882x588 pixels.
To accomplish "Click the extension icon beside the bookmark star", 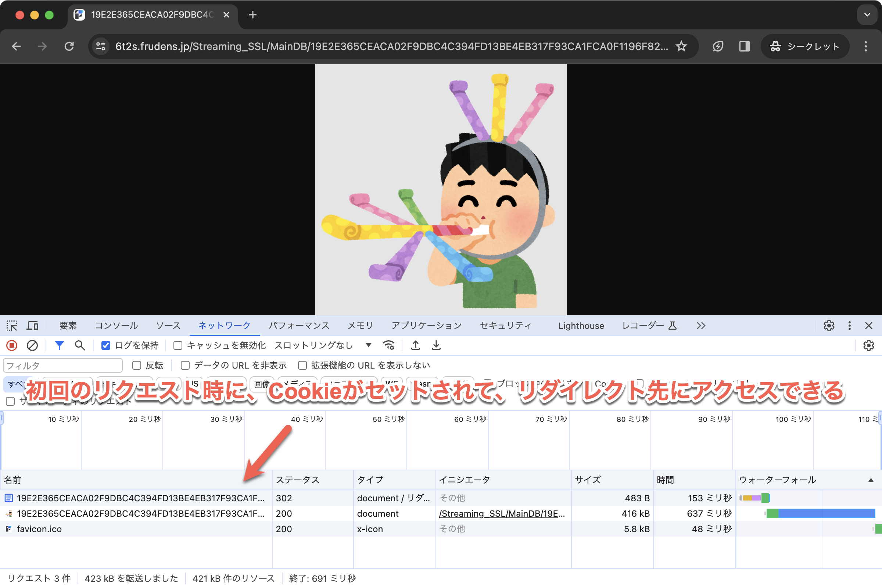I will (x=718, y=46).
